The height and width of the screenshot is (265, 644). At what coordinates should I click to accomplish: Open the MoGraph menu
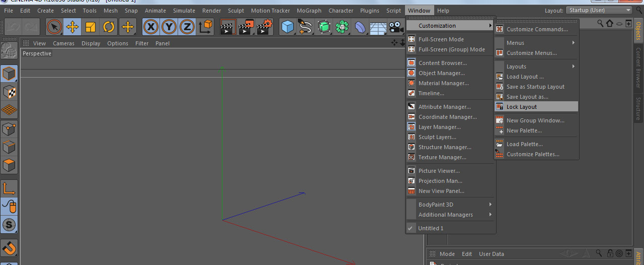309,11
